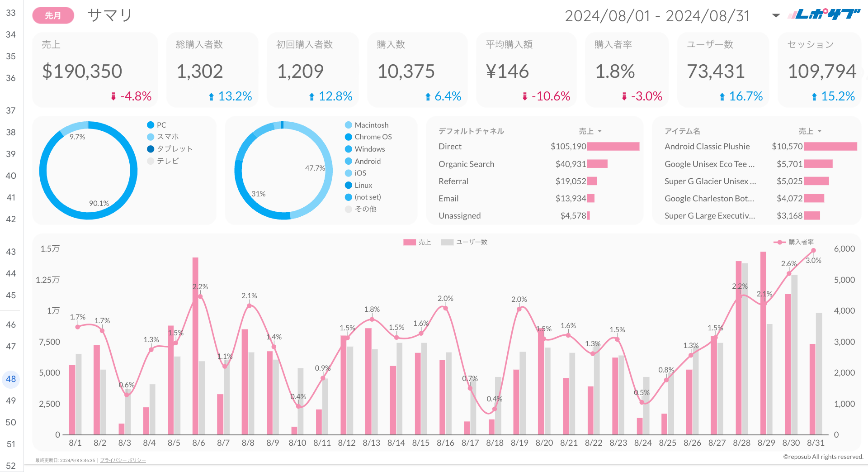Click the 先月 pill badge
The image size is (868, 472).
click(53, 16)
